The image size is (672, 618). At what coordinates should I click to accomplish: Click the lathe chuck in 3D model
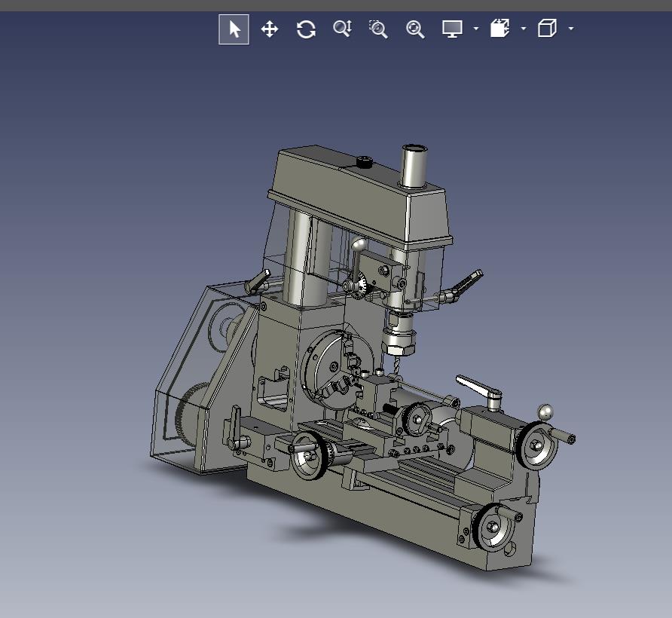pos(332,369)
